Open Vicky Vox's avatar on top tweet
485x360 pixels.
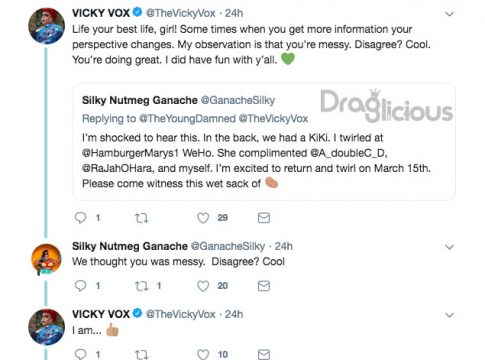pyautogui.click(x=46, y=26)
